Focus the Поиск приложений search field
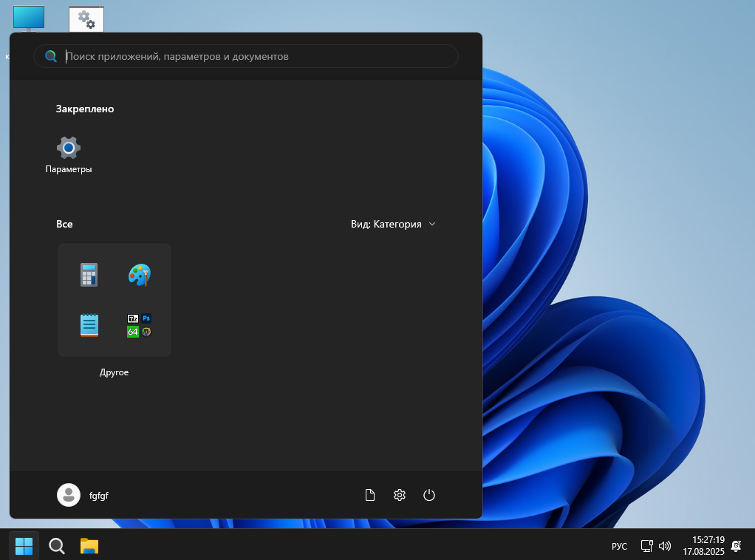 (251, 56)
